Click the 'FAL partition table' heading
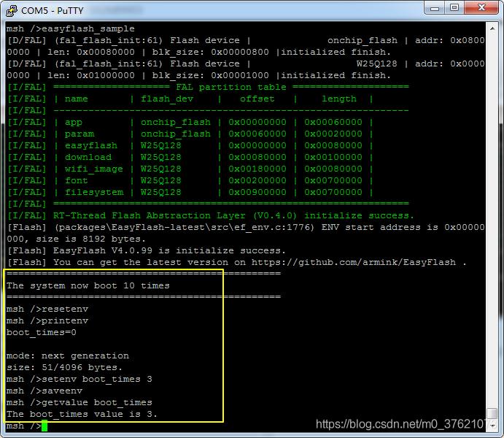This screenshot has width=504, height=438. [230, 87]
